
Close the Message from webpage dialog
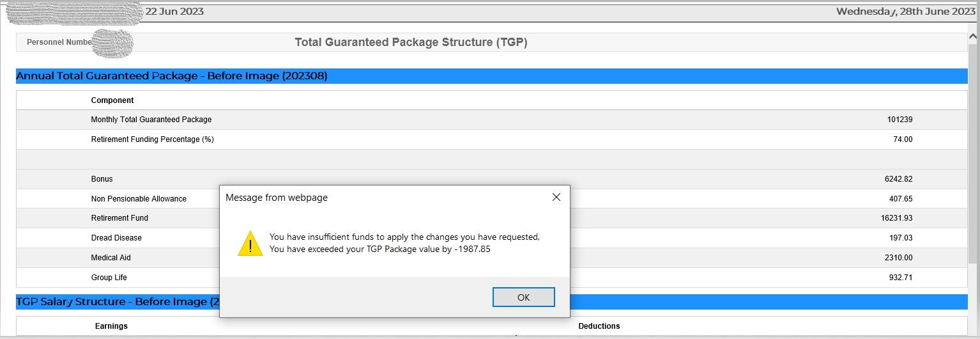[556, 198]
